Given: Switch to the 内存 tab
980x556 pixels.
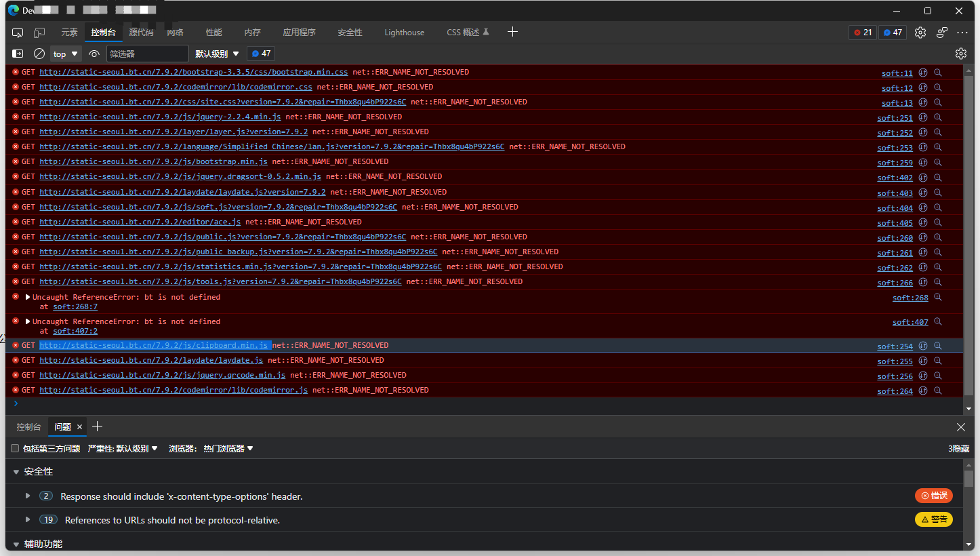Looking at the screenshot, I should coord(253,33).
